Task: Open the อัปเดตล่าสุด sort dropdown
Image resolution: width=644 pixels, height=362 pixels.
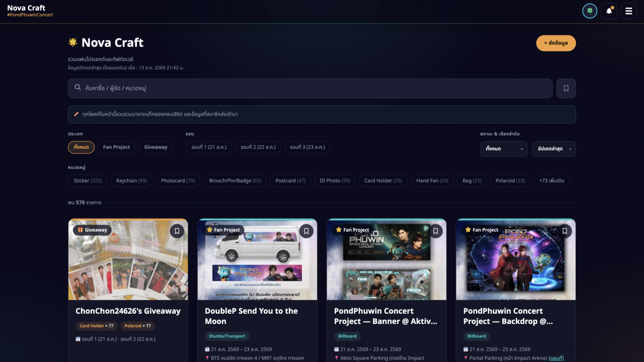Action: pyautogui.click(x=554, y=149)
